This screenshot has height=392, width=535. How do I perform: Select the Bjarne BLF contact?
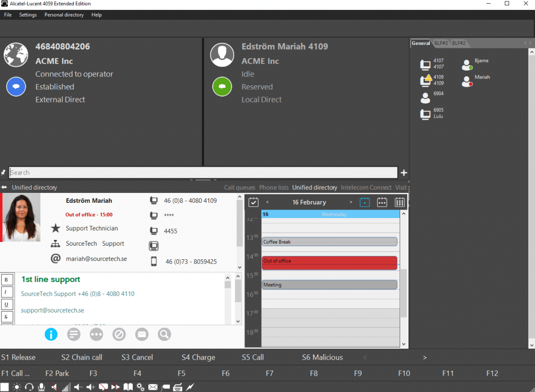(475, 64)
